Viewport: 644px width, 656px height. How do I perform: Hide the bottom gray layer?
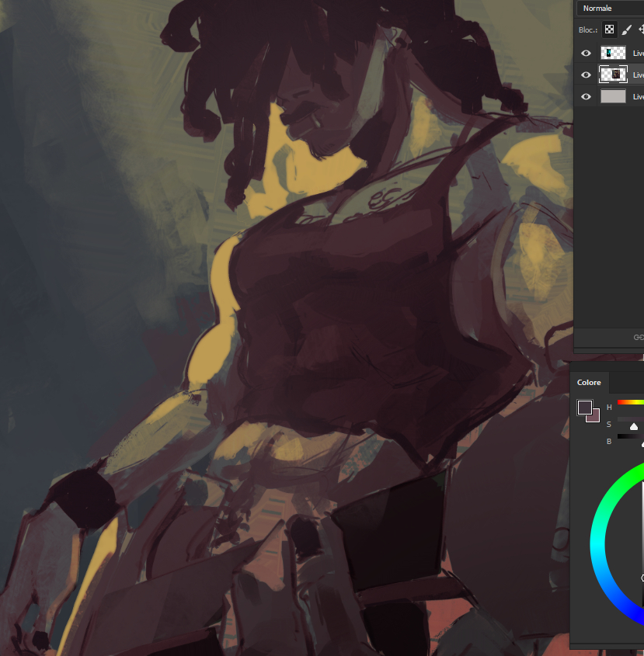pyautogui.click(x=587, y=97)
